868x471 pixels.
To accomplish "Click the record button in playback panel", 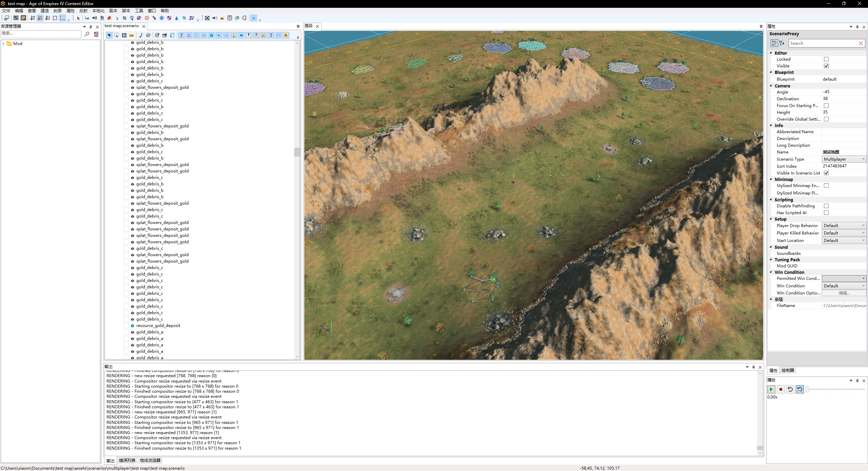I will [x=781, y=389].
